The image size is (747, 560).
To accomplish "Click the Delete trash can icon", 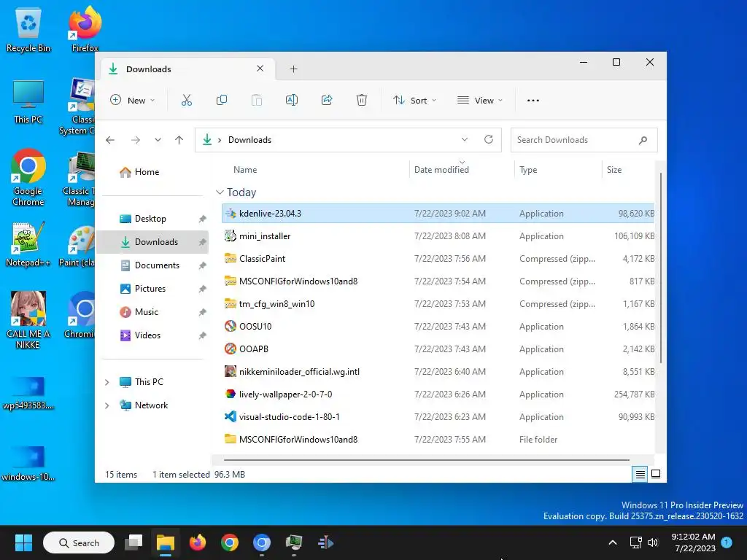I will [x=362, y=100].
